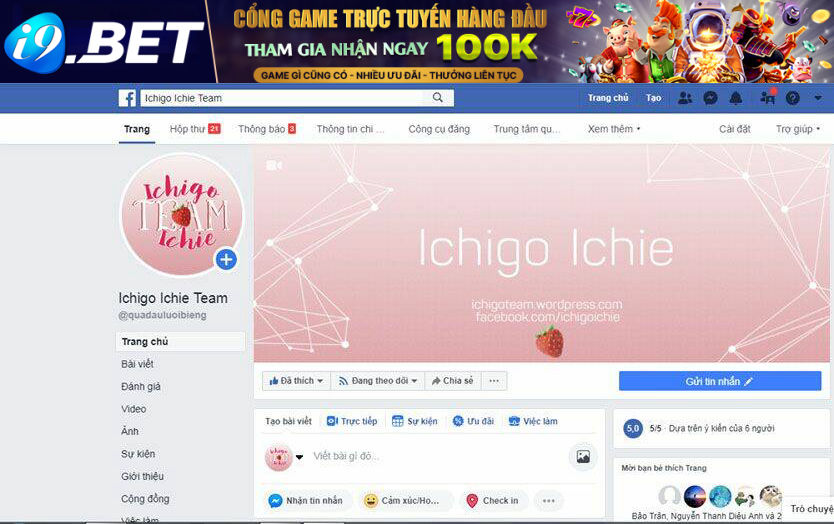Viewport: 834px width, 524px height.
Task: Click the blue plus on profile picture
Action: click(226, 260)
